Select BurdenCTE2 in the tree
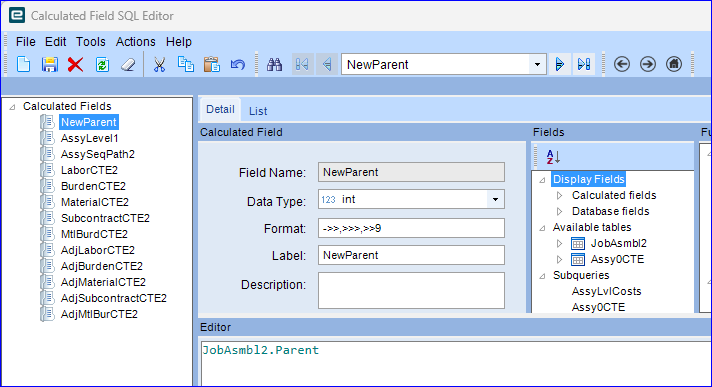 point(93,186)
